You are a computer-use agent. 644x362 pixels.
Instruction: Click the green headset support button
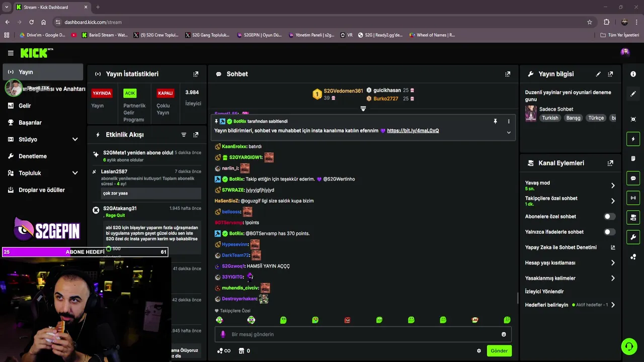tap(629, 346)
